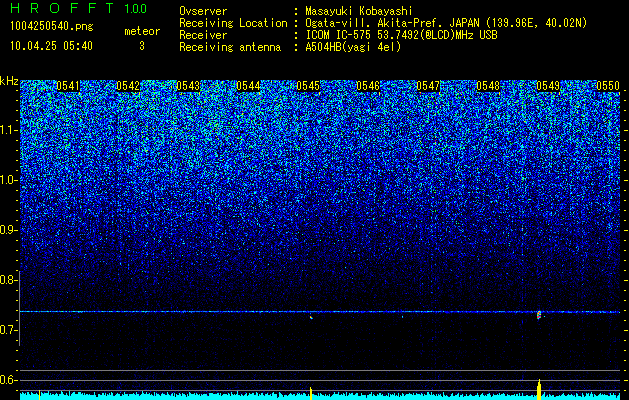Click the 1.0 kHz axis label
This screenshot has width=629, height=400.
(8, 180)
